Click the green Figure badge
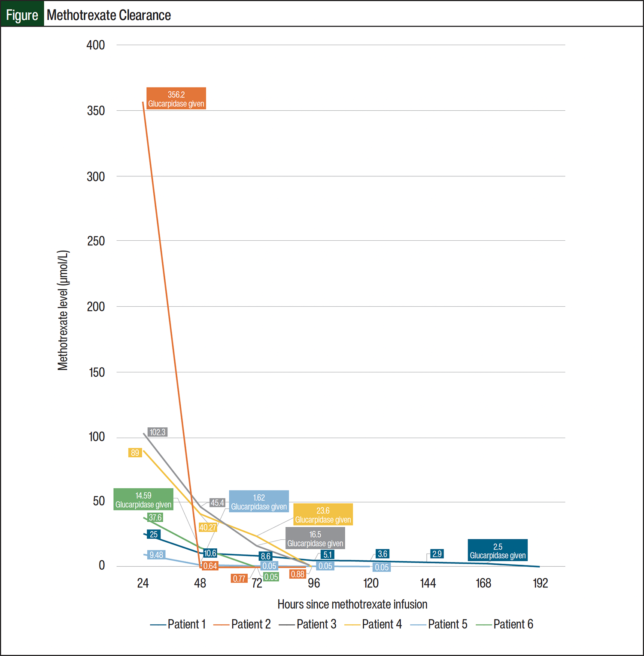The width and height of the screenshot is (644, 656). pos(22,15)
